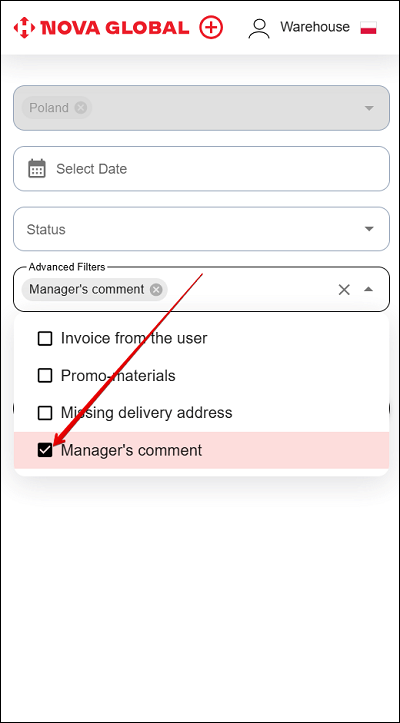Viewport: 400px width, 723px height.
Task: Remove the Poland chip
Action: point(81,108)
